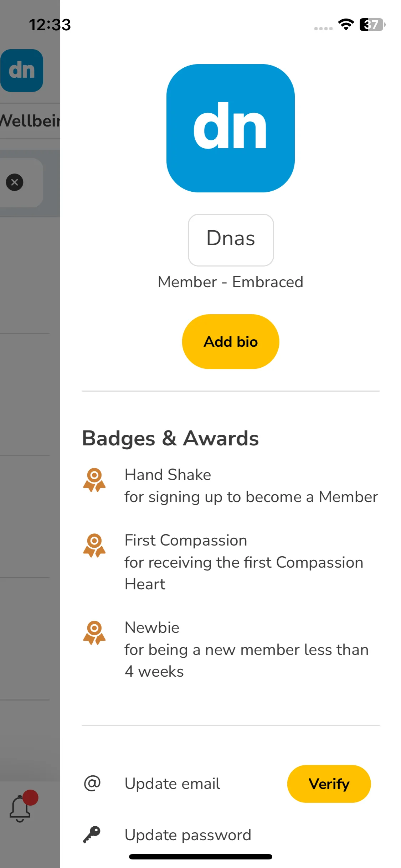Tap the Hand Shake badge ribbon icon
401x868 pixels.
point(94,480)
